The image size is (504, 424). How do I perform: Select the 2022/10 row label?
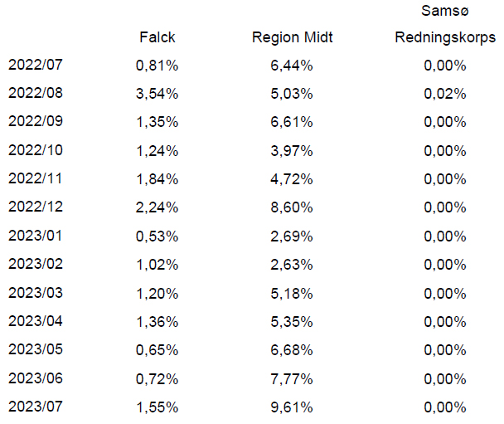36,150
